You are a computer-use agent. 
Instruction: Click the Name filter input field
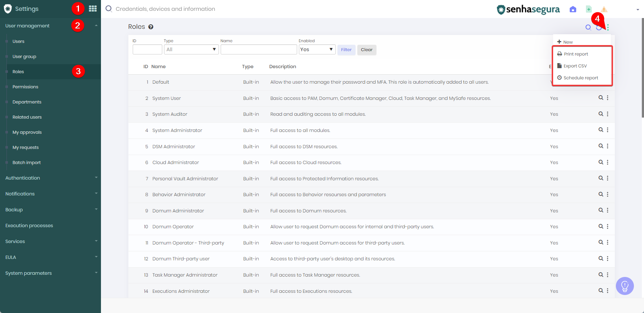[x=259, y=49]
